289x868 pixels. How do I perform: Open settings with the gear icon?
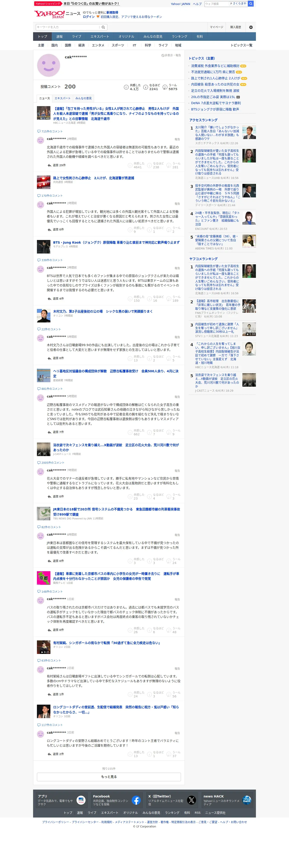[251, 27]
